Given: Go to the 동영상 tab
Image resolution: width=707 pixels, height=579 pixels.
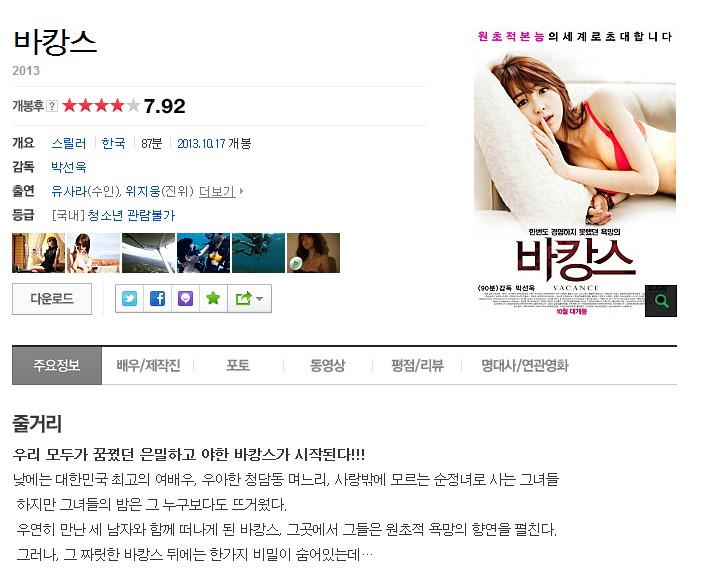Looking at the screenshot, I should click(x=328, y=365).
